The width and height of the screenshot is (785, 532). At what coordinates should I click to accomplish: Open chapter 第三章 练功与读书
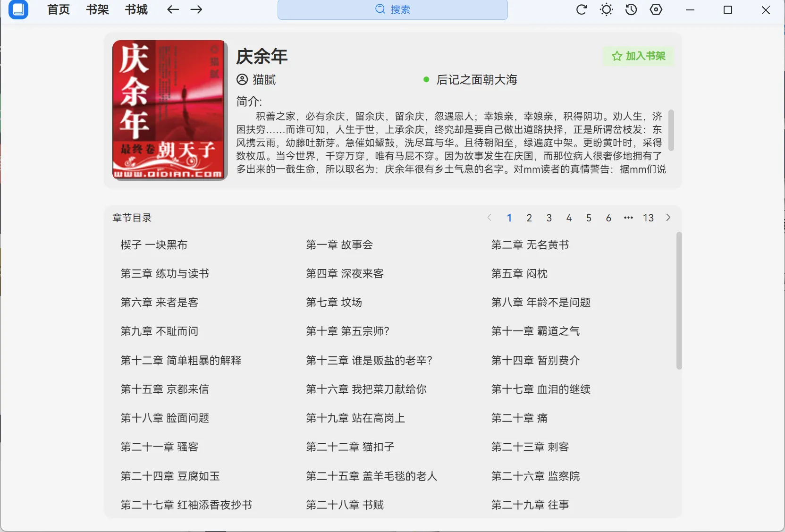pyautogui.click(x=165, y=273)
